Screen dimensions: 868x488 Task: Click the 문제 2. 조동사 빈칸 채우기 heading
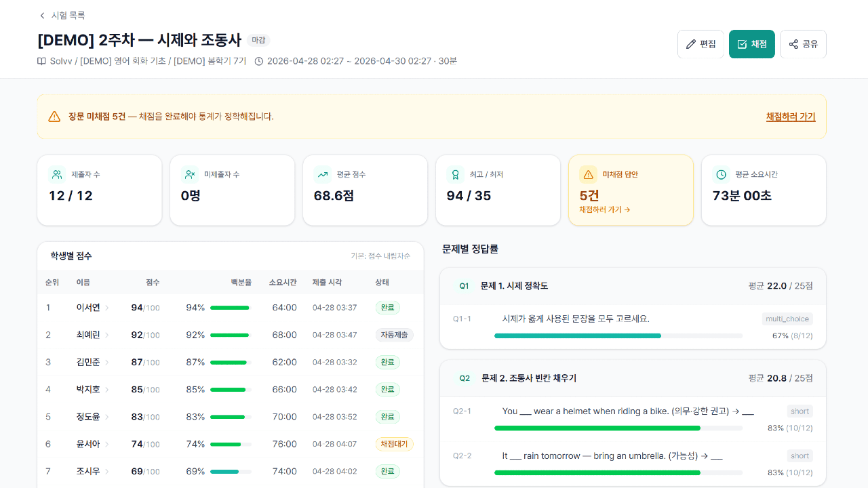tap(529, 378)
